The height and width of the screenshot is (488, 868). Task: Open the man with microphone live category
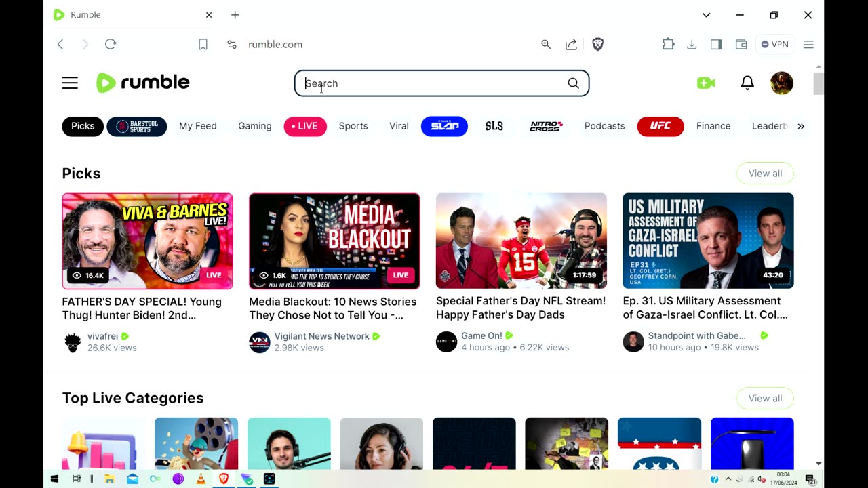289,443
